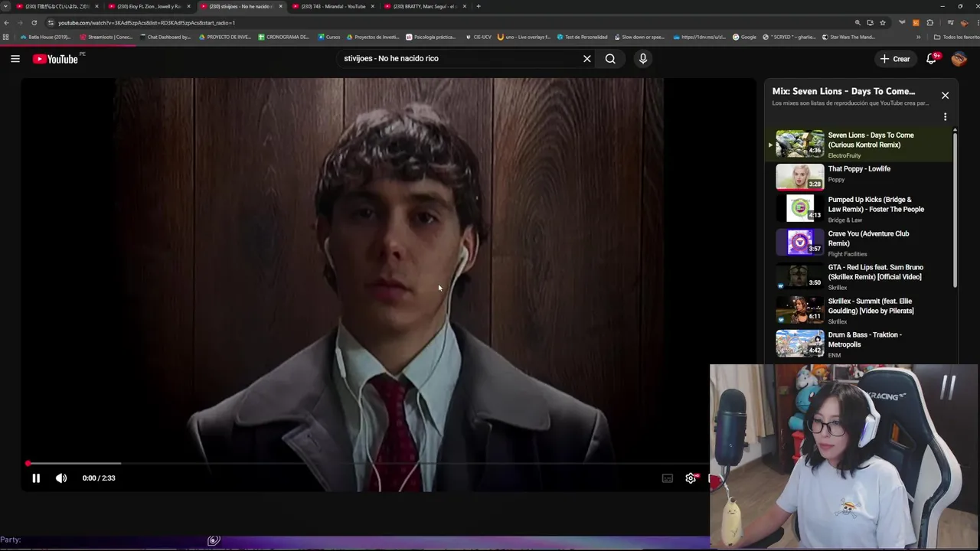Open the Chat Dashboard bookmark
This screenshot has height=551, width=980.
coord(165,37)
